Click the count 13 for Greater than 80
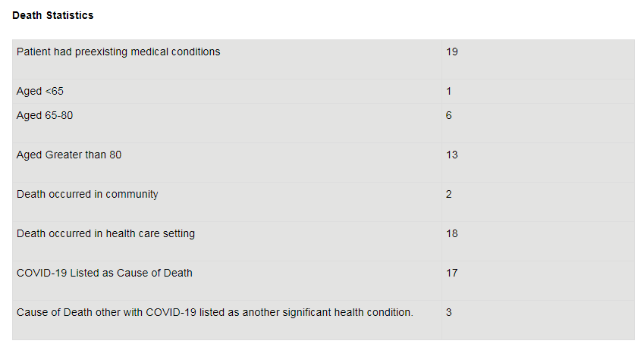644x347 pixels. 452,155
